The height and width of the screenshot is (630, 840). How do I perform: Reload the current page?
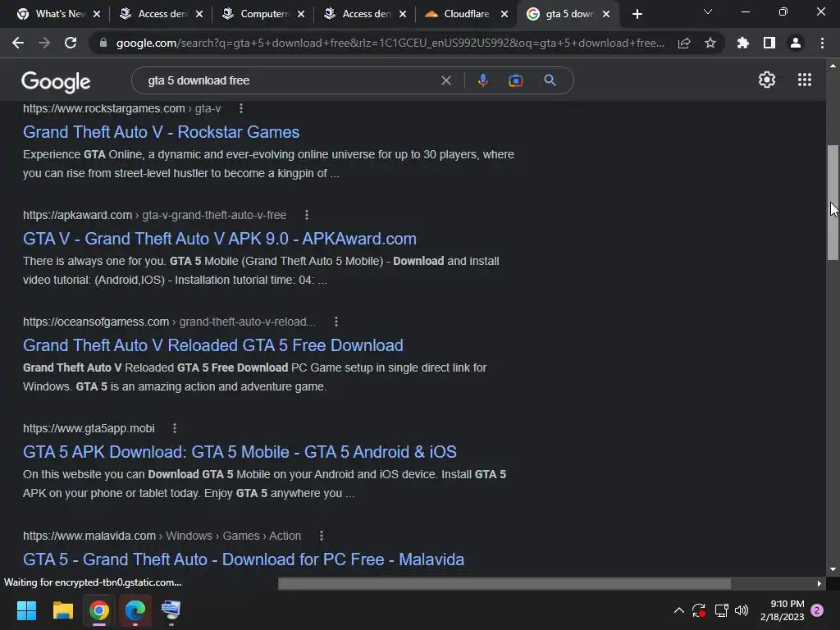71,43
